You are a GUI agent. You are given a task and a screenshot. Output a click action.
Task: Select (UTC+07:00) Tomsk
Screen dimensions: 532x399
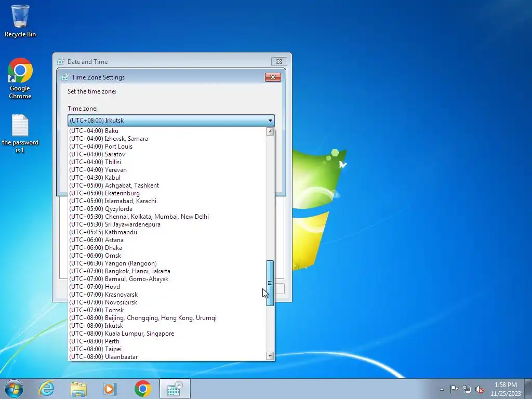167,311
